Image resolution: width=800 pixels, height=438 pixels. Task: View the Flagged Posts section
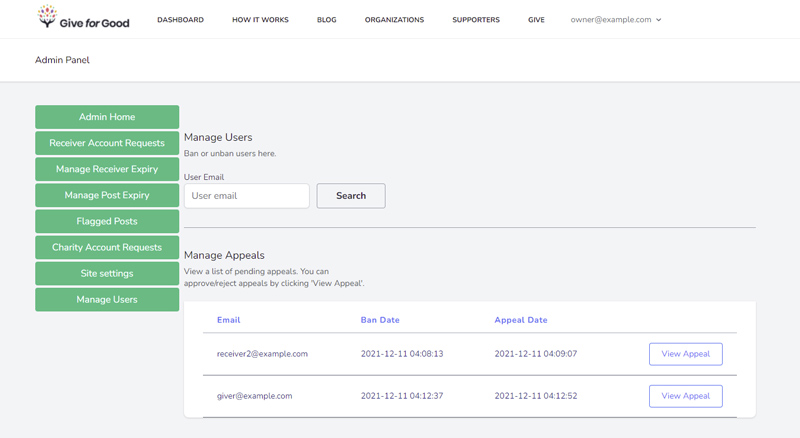coord(107,221)
